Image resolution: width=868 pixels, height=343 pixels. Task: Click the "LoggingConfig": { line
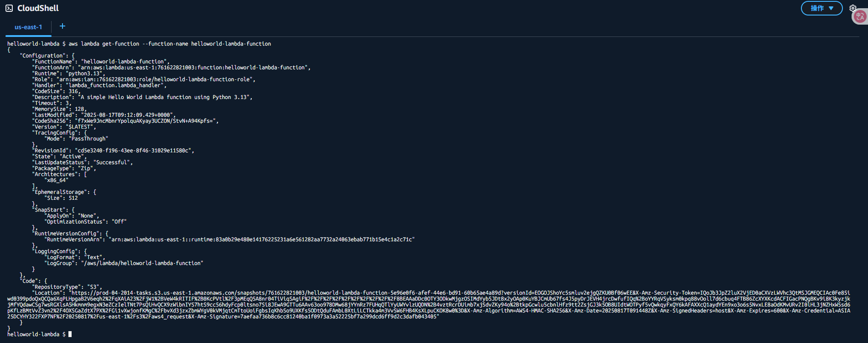tap(60, 251)
